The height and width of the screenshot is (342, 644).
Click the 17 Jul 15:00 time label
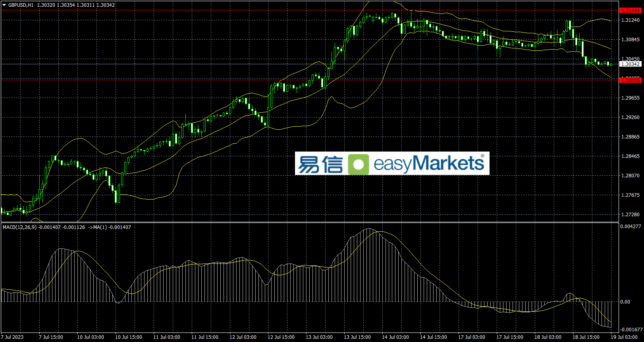click(510, 337)
